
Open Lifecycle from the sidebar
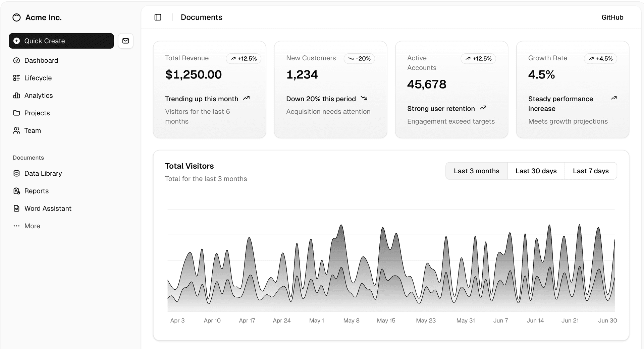pyautogui.click(x=38, y=78)
